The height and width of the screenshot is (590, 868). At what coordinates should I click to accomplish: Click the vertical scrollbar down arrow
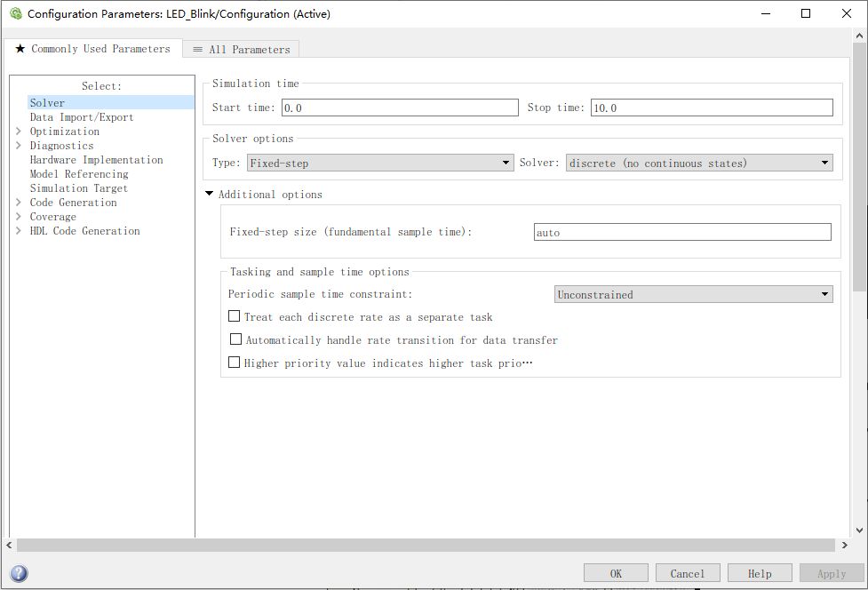(859, 530)
